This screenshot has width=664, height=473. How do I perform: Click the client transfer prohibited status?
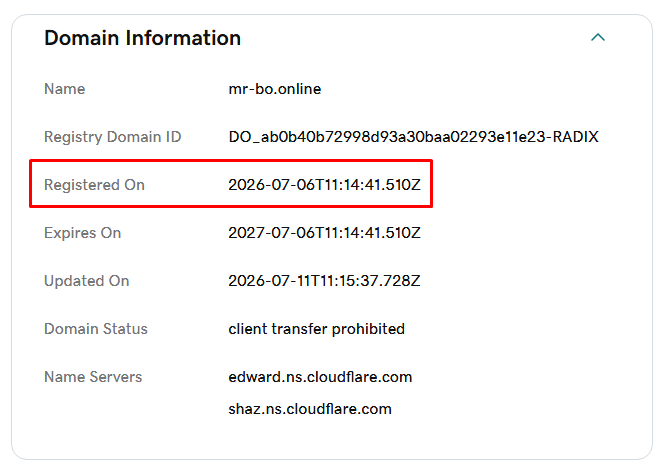click(x=316, y=329)
